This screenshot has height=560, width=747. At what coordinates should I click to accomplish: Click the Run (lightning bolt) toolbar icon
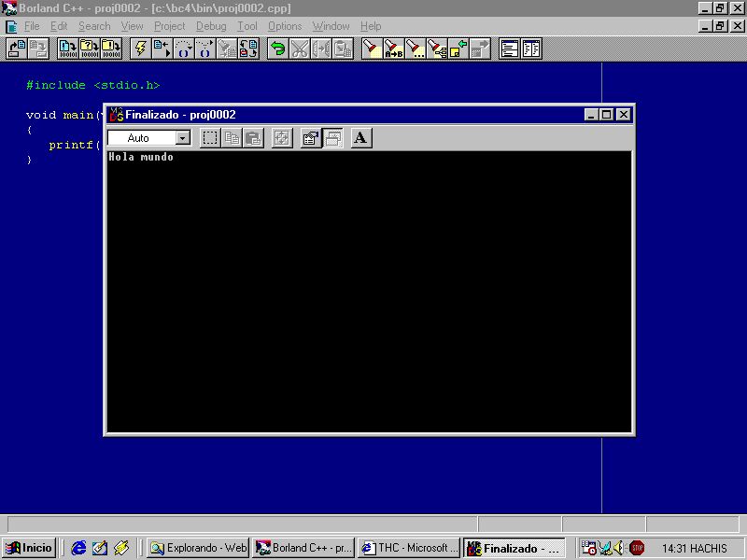[140, 49]
